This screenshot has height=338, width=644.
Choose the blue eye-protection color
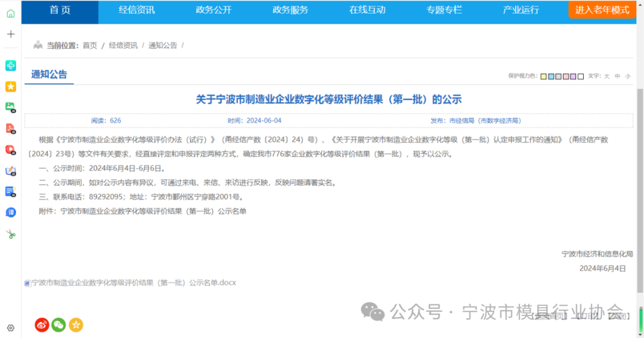[551, 76]
